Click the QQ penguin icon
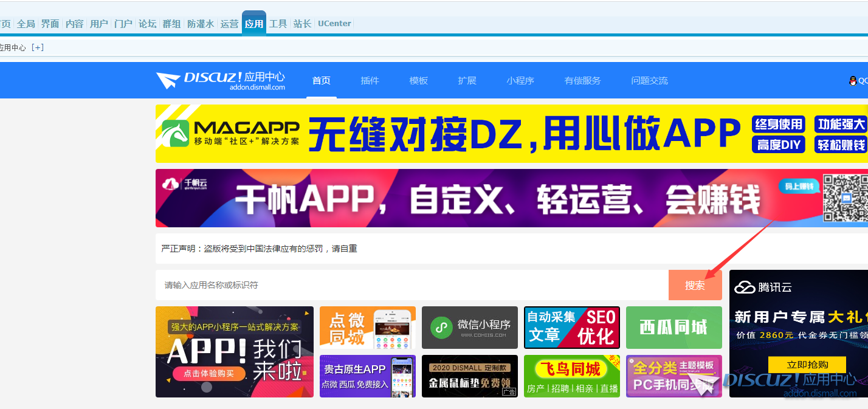The image size is (868, 409). pyautogui.click(x=853, y=81)
